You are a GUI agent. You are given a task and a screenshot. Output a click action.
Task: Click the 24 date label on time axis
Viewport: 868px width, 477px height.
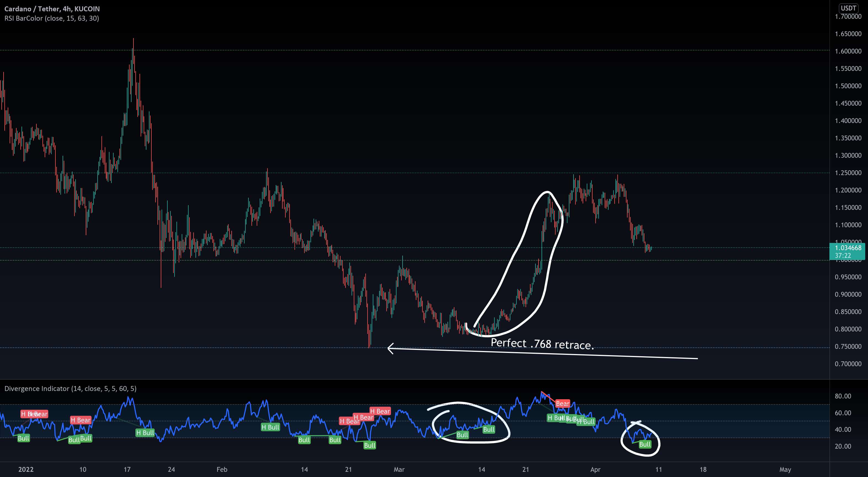coord(171,470)
